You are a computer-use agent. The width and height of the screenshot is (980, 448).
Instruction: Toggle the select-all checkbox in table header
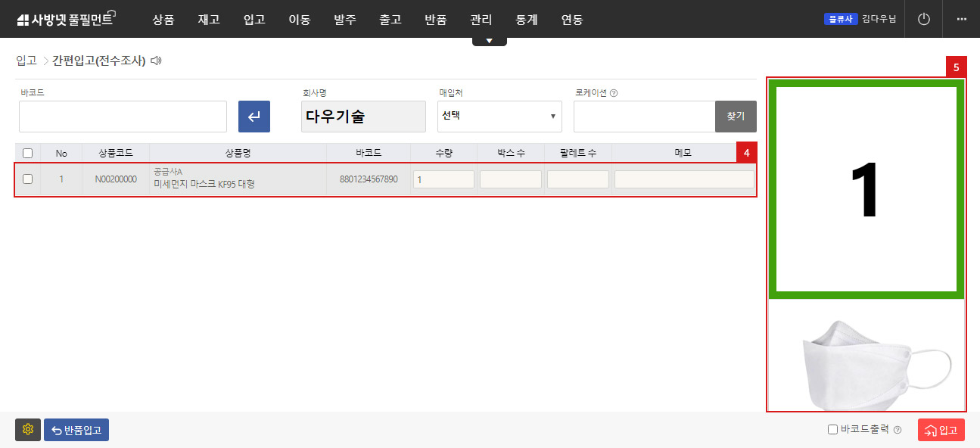pyautogui.click(x=28, y=152)
